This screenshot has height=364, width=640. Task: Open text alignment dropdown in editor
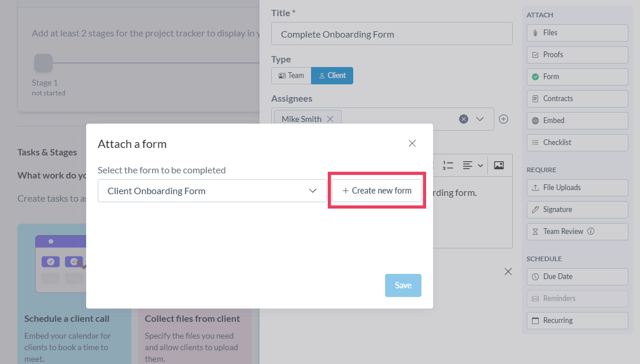[473, 166]
